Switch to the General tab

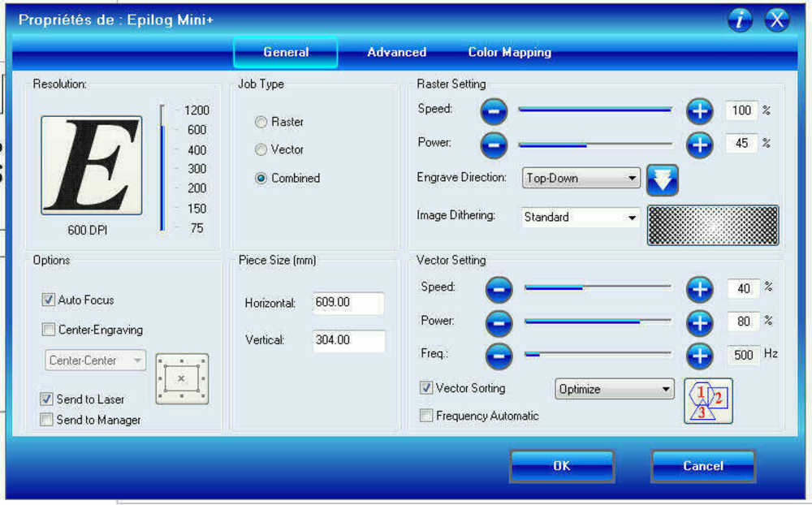(286, 52)
